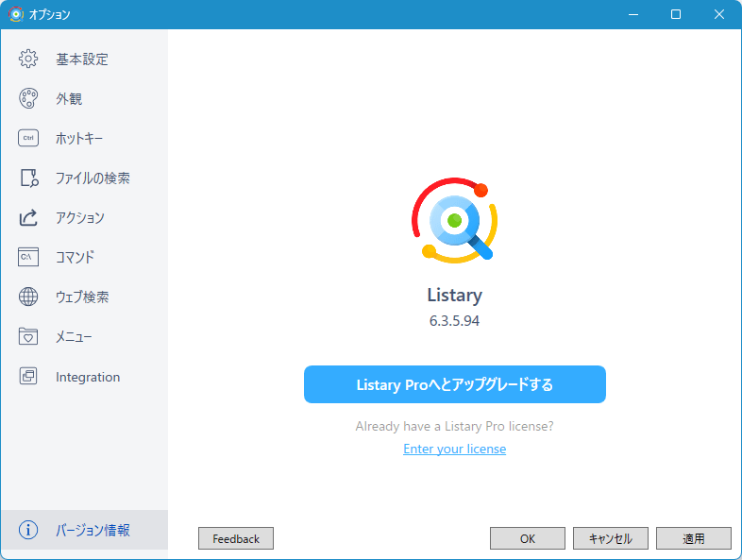Click the file search icon for ファイルの検索
Viewport: 742px width, 560px height.
(28, 178)
